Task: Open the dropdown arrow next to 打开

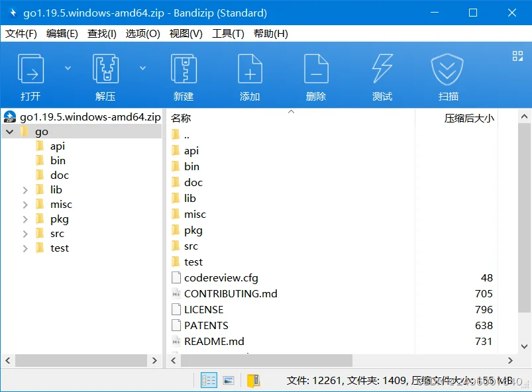Action: tap(68, 68)
